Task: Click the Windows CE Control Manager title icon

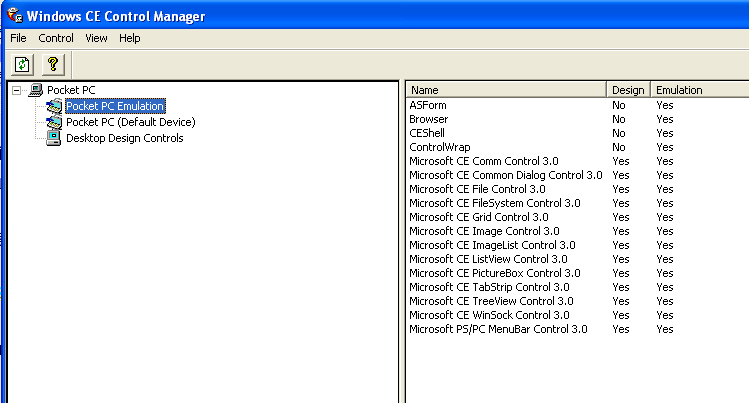Action: (13, 15)
